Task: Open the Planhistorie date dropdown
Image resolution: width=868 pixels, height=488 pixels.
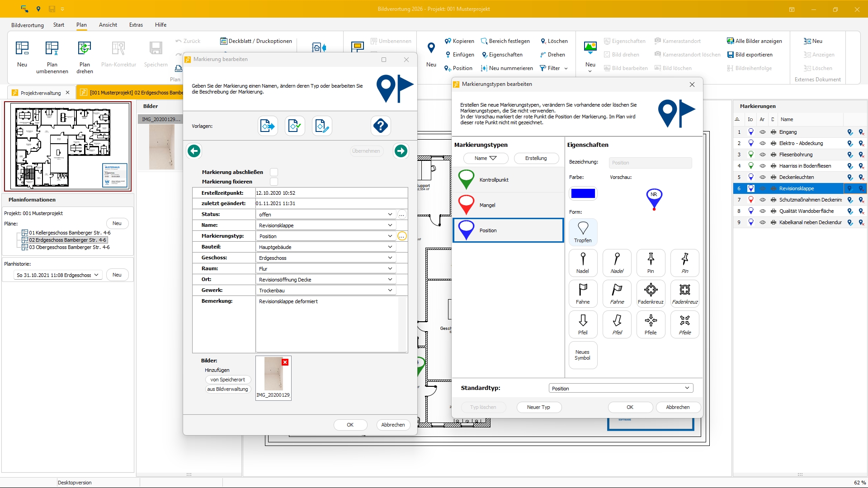Action: 96,275
